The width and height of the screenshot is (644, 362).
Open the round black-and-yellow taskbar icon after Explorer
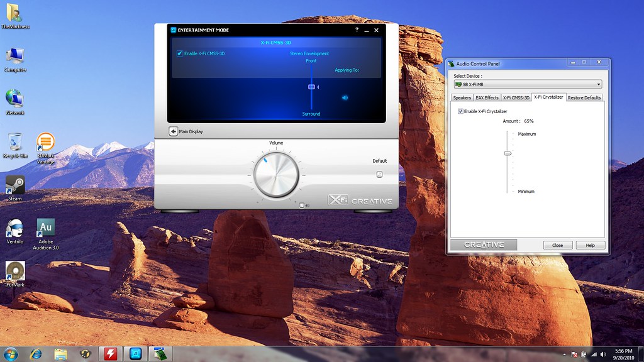(x=85, y=354)
